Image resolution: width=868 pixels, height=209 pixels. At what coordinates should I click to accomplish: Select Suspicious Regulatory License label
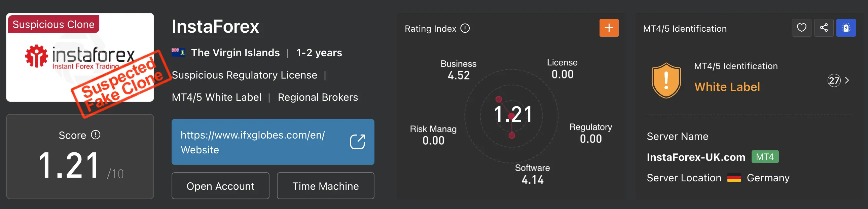[244, 75]
